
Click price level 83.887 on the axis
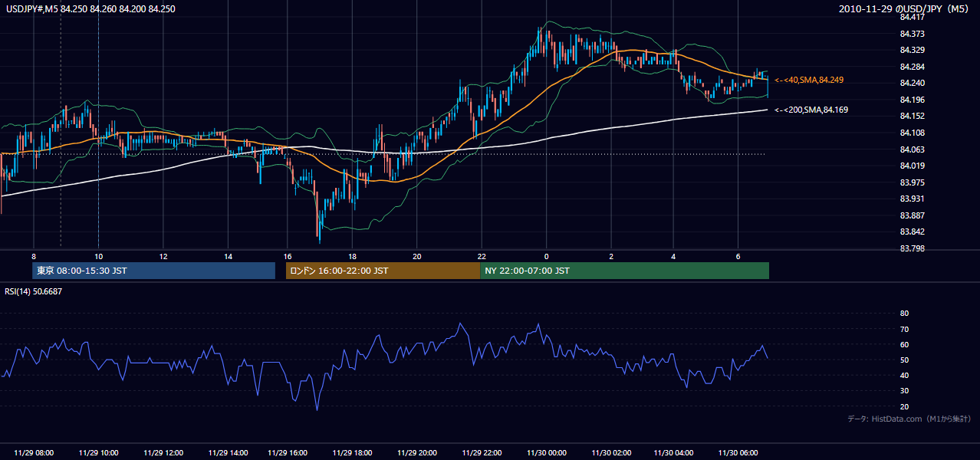(x=911, y=215)
